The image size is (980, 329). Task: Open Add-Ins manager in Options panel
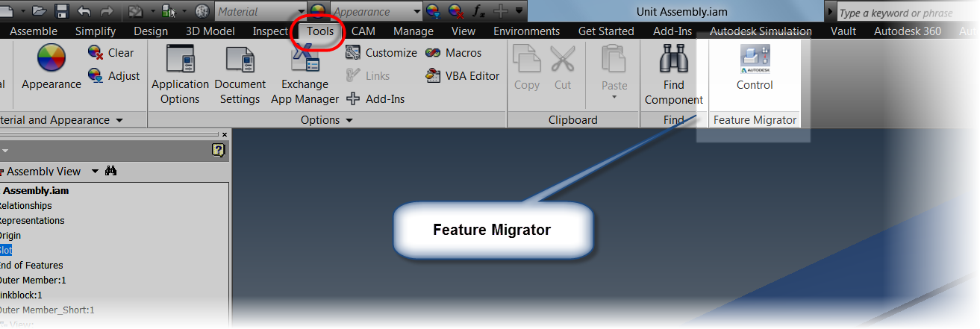[375, 98]
